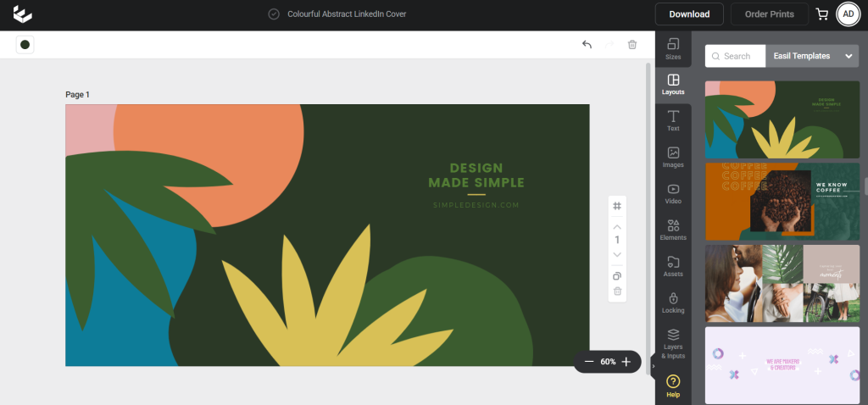Open the dark green background colour swatch
868x405 pixels.
click(x=25, y=45)
